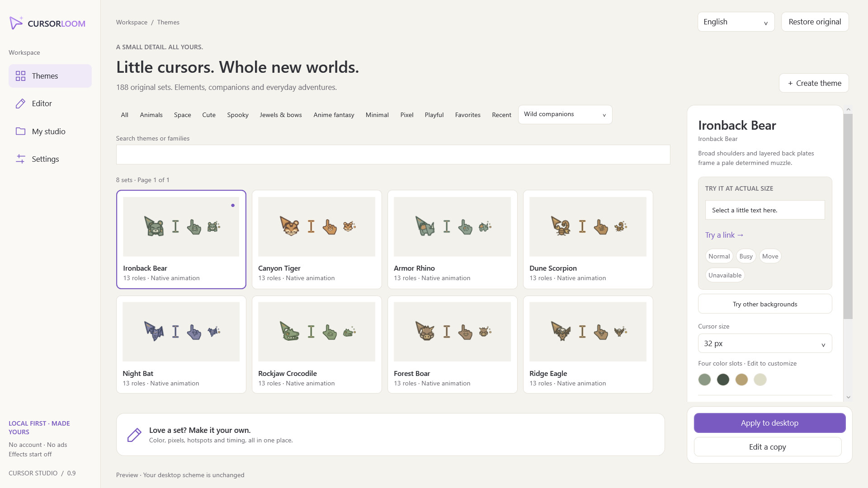Click the pencil icon in Make it your own banner

point(134,435)
